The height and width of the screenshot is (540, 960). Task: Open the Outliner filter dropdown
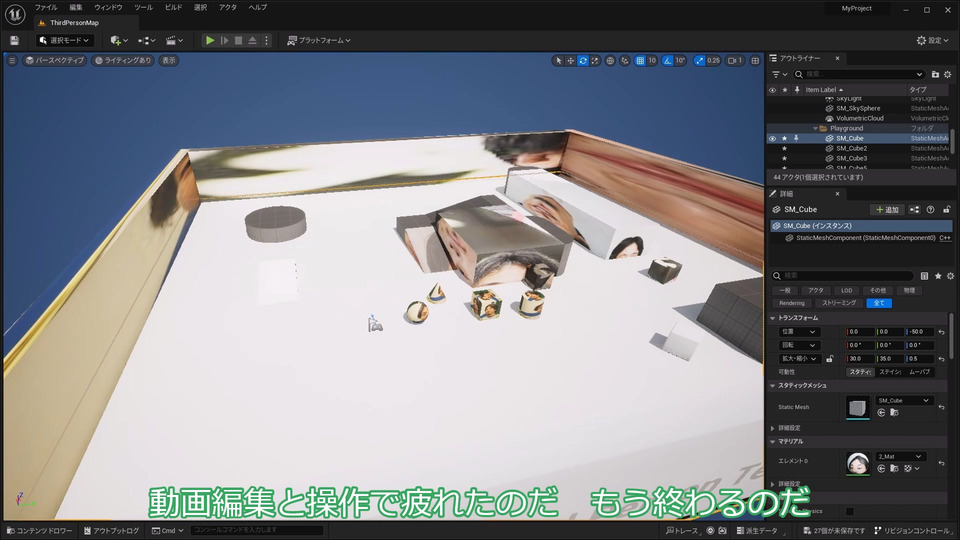[779, 74]
